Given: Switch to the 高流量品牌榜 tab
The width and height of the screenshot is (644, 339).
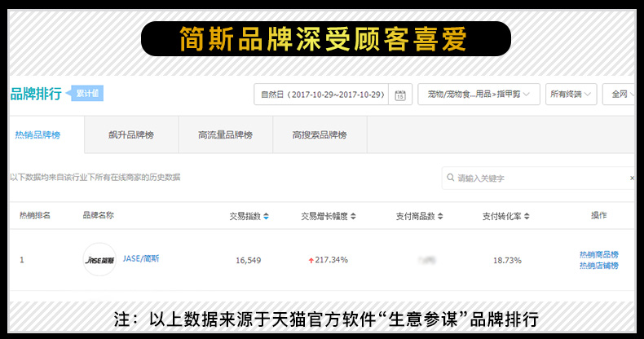Looking at the screenshot, I should pyautogui.click(x=226, y=134).
